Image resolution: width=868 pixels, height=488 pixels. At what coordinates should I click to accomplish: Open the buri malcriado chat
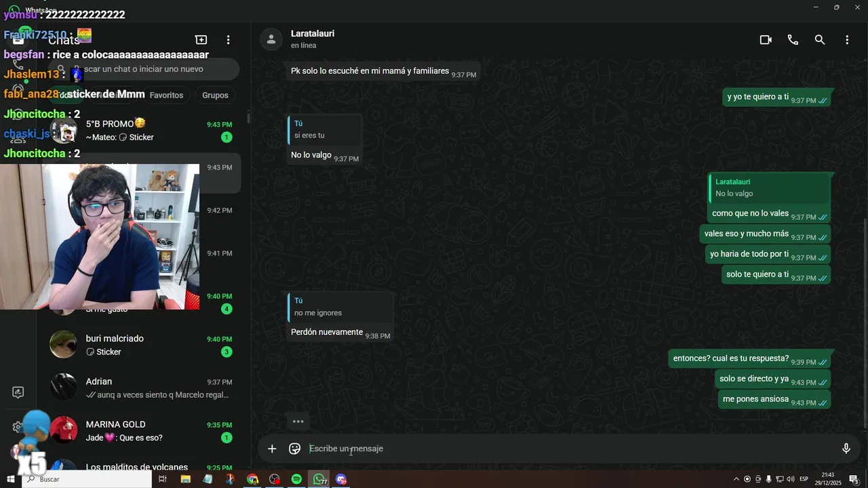[142, 345]
